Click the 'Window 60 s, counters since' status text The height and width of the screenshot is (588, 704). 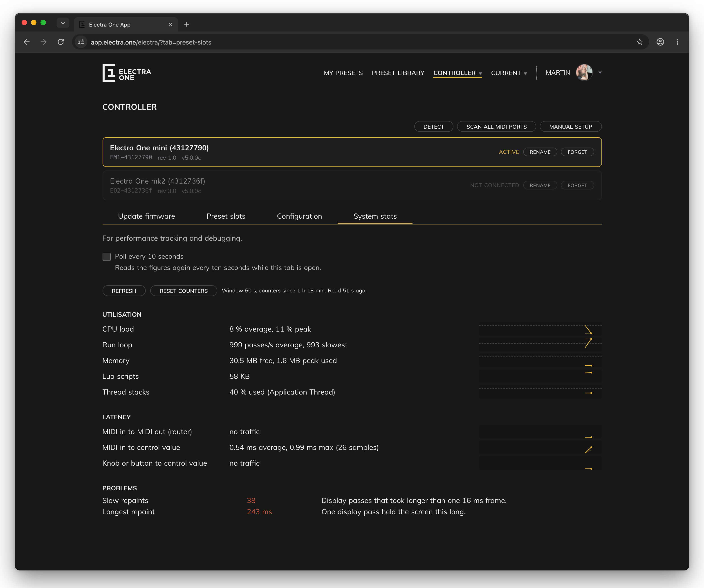[x=294, y=291]
